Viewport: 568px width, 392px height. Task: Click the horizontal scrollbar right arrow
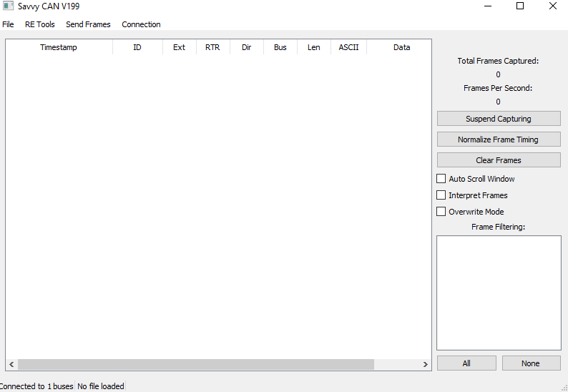coord(425,365)
